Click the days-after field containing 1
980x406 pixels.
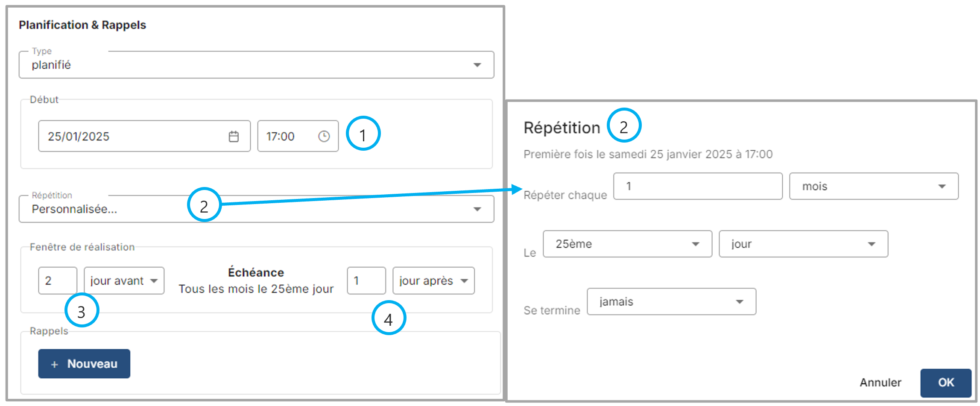pyautogui.click(x=366, y=281)
